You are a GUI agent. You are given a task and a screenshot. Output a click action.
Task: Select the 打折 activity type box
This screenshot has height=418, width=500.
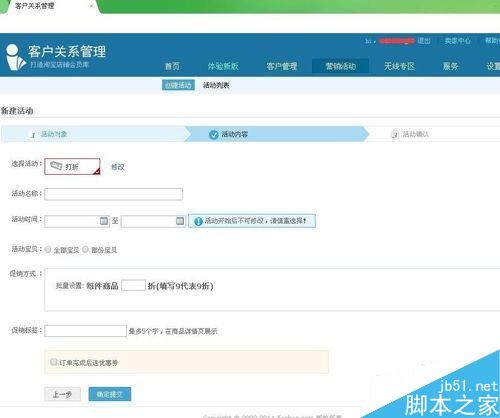(72, 166)
